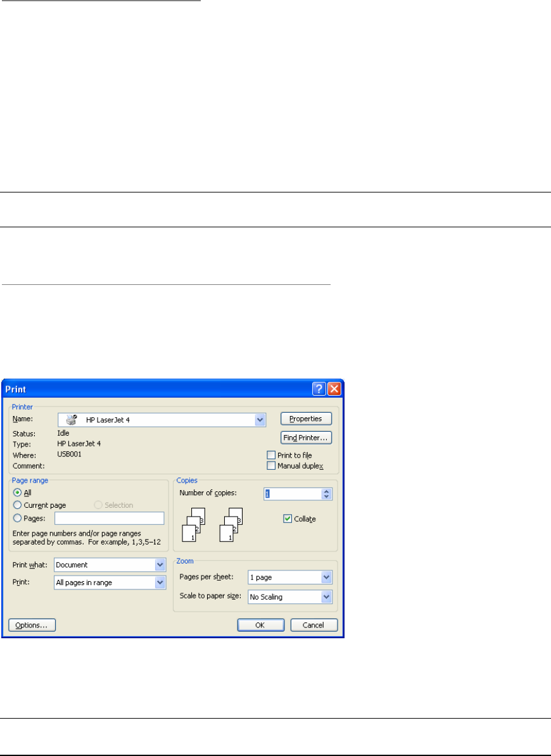Uncheck the Collate option
Screen dimensions: 551x756
pos(288,519)
